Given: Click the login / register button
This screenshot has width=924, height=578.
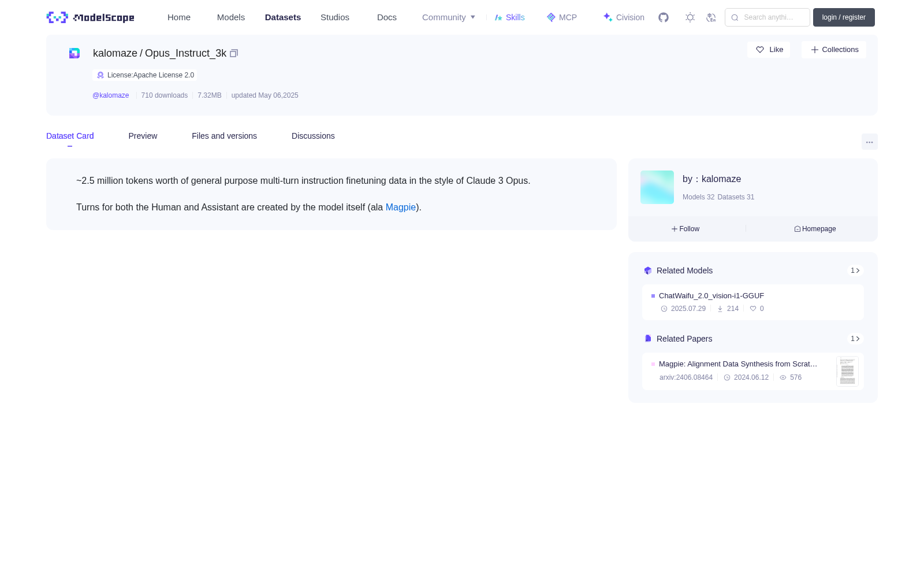Looking at the screenshot, I should pos(844,17).
